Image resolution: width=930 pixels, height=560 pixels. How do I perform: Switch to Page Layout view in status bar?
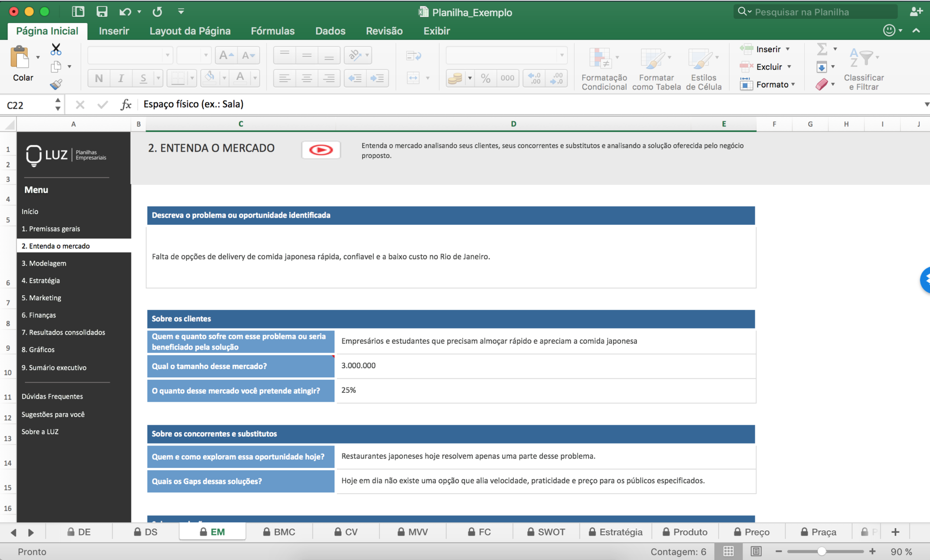756,551
